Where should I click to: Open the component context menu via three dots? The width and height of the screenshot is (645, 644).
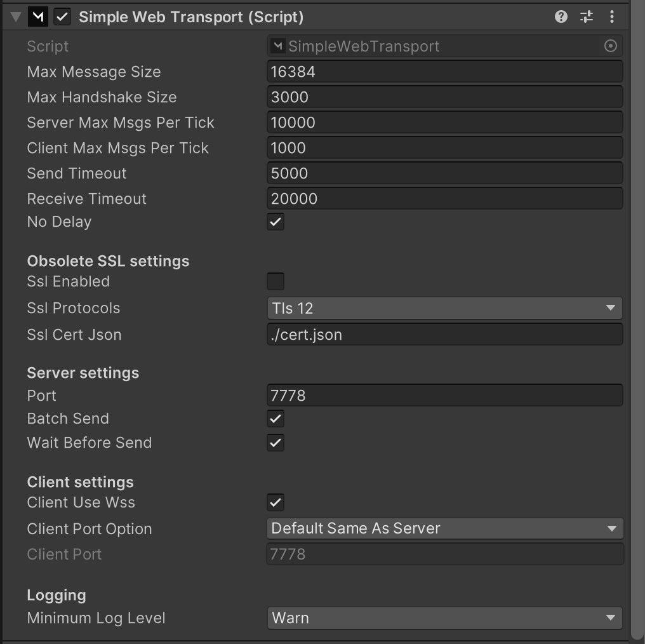[611, 17]
